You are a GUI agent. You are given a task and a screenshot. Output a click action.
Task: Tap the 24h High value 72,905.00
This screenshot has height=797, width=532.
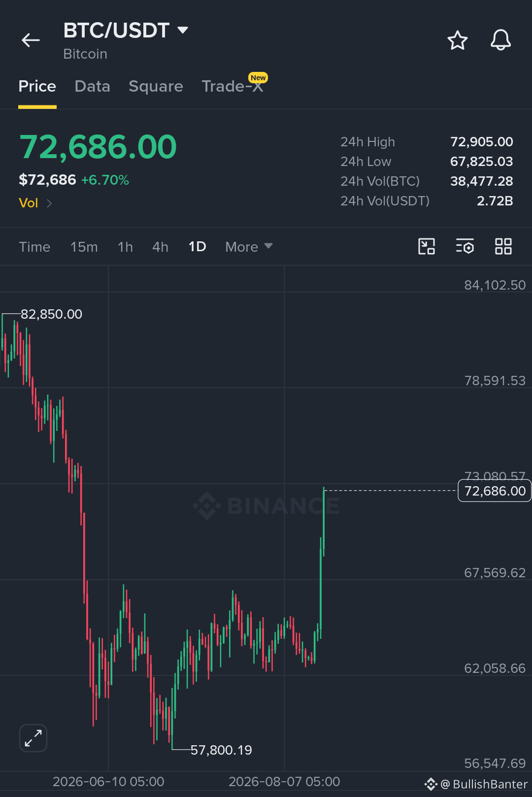[x=482, y=142]
